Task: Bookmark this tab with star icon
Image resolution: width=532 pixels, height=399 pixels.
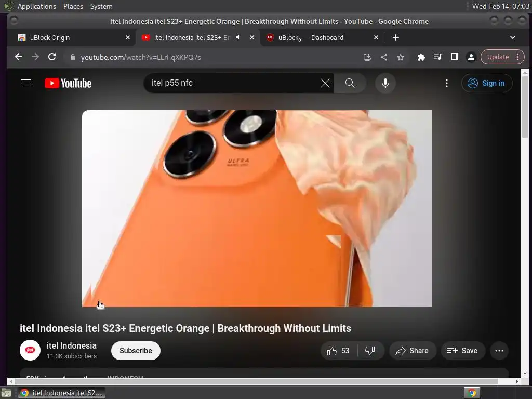Action: (x=401, y=57)
